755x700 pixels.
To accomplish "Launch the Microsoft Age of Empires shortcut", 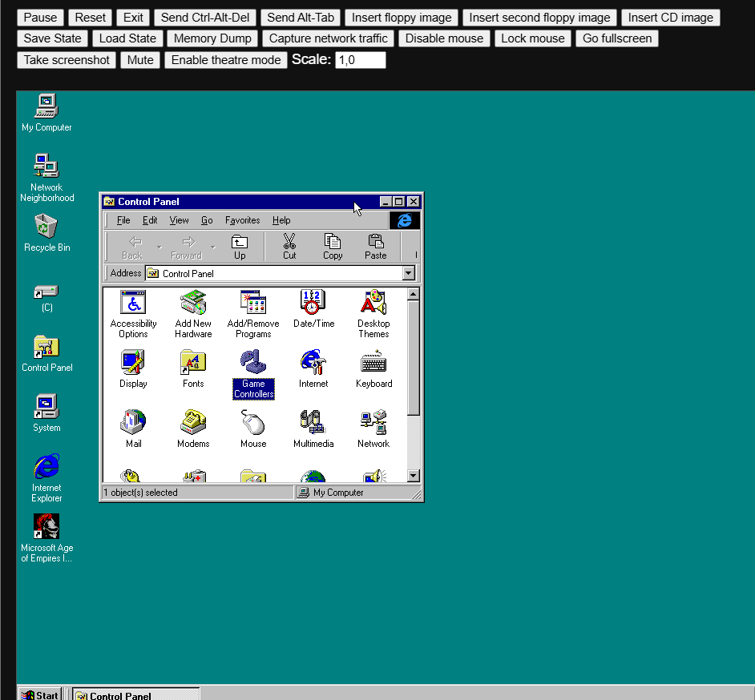I will click(46, 526).
